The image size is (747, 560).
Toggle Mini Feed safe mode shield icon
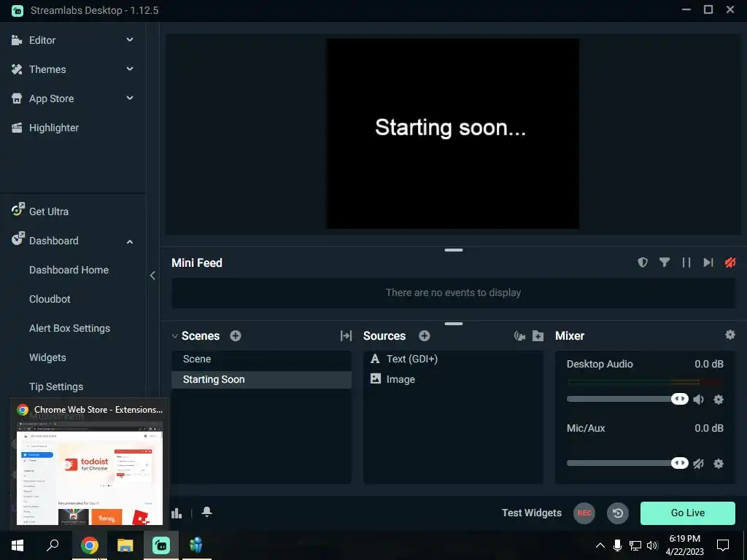(643, 262)
